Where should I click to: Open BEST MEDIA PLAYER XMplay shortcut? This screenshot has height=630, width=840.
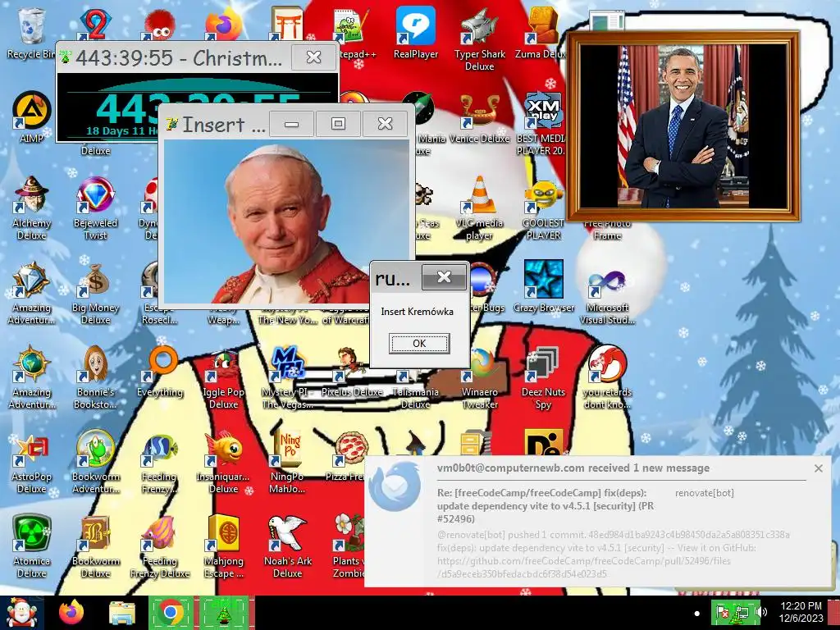point(542,123)
